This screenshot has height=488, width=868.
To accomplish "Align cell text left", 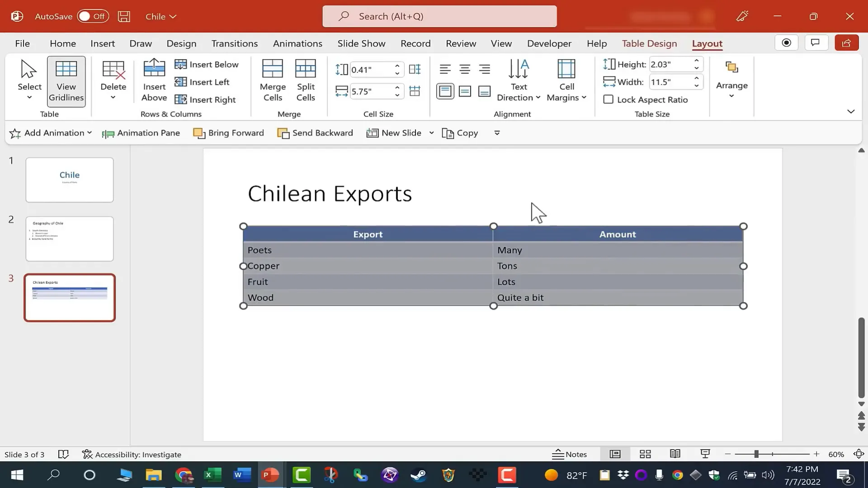I will pos(445,69).
